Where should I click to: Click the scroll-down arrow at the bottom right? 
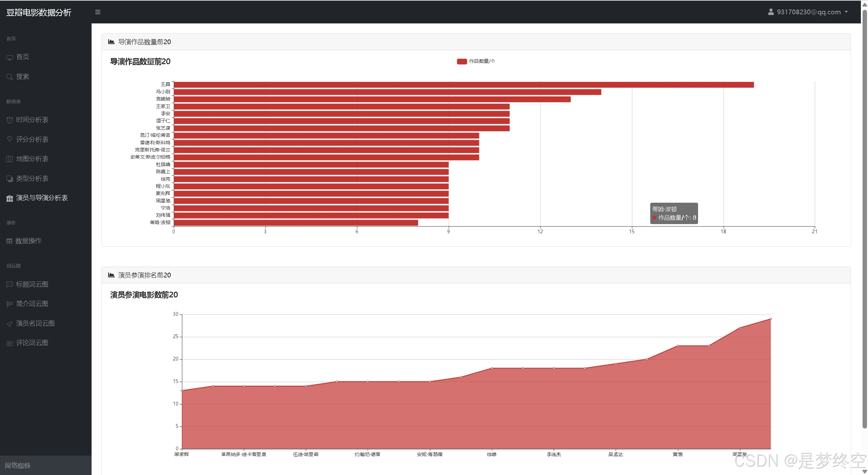coord(865,472)
